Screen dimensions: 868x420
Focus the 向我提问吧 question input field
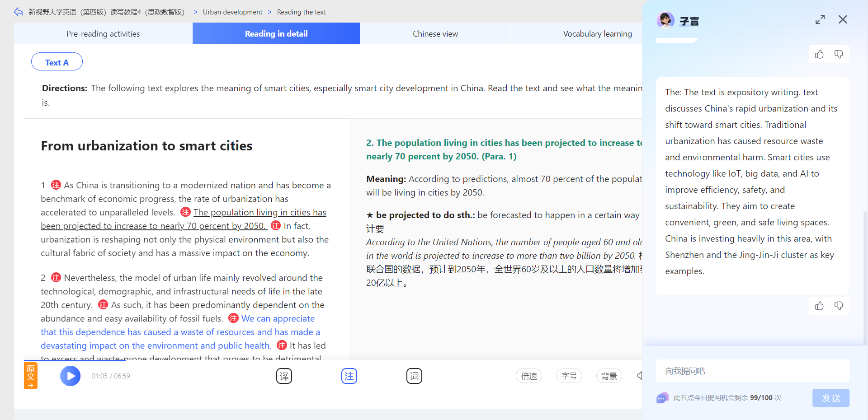753,371
